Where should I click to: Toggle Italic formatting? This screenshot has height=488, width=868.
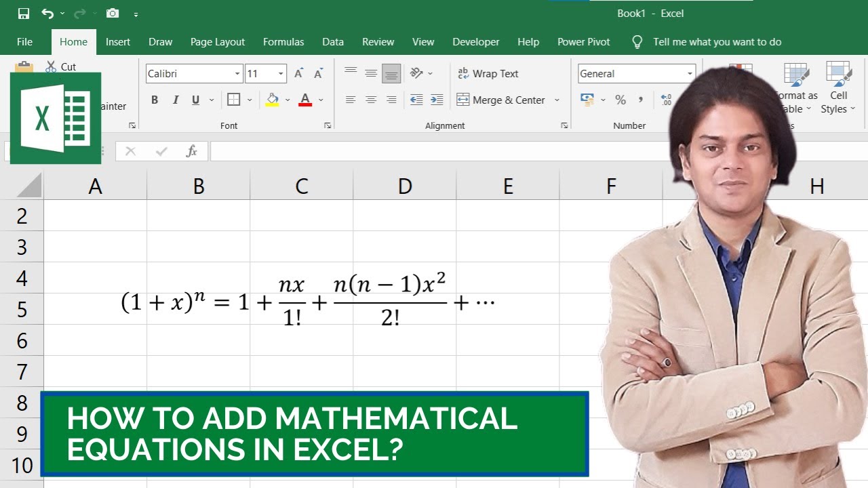tap(176, 100)
